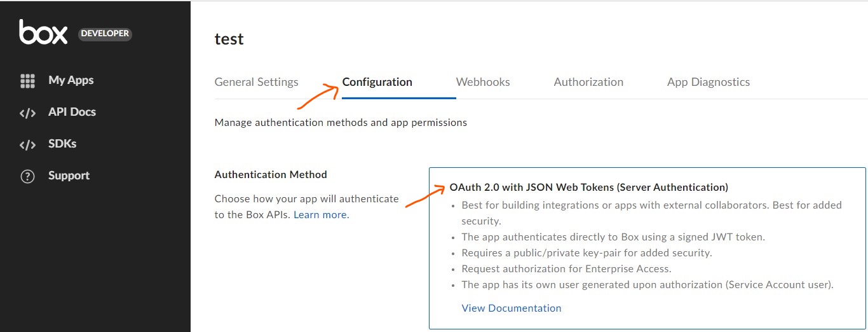Click the Learn more link
This screenshot has width=868, height=332.
point(321,215)
